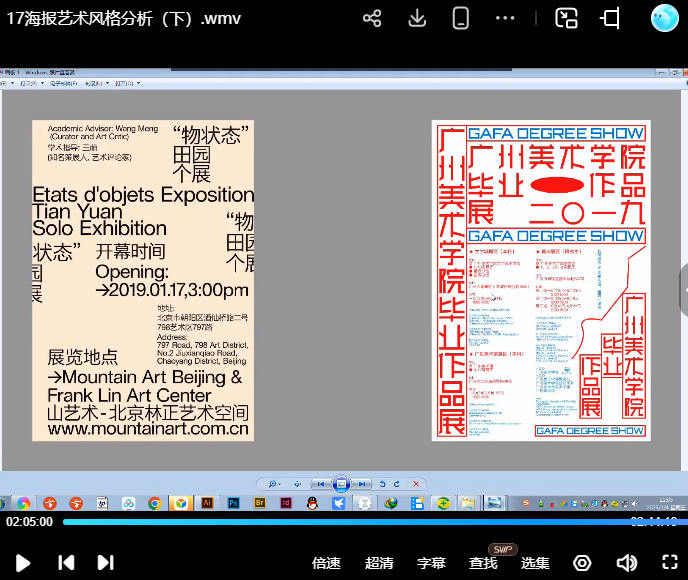Play the video
The image size is (688, 580).
pos(23,563)
